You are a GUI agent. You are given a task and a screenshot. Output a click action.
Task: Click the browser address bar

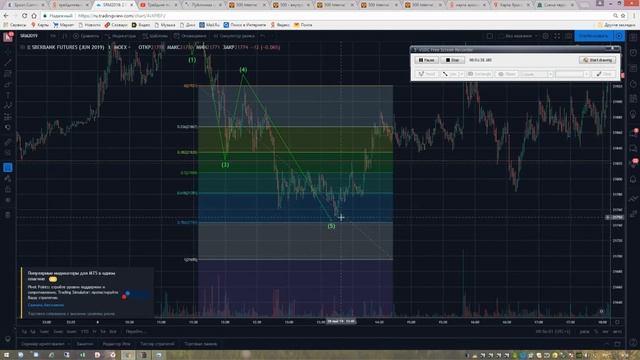(327, 16)
